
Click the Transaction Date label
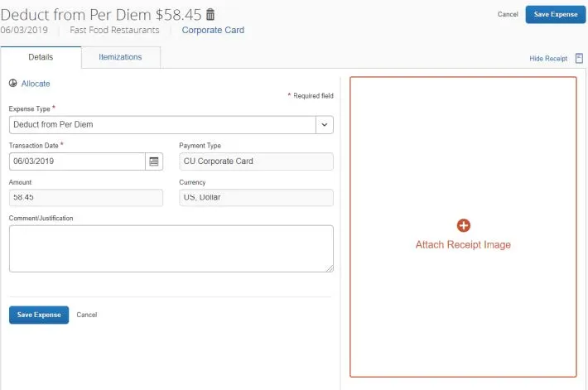(x=34, y=146)
